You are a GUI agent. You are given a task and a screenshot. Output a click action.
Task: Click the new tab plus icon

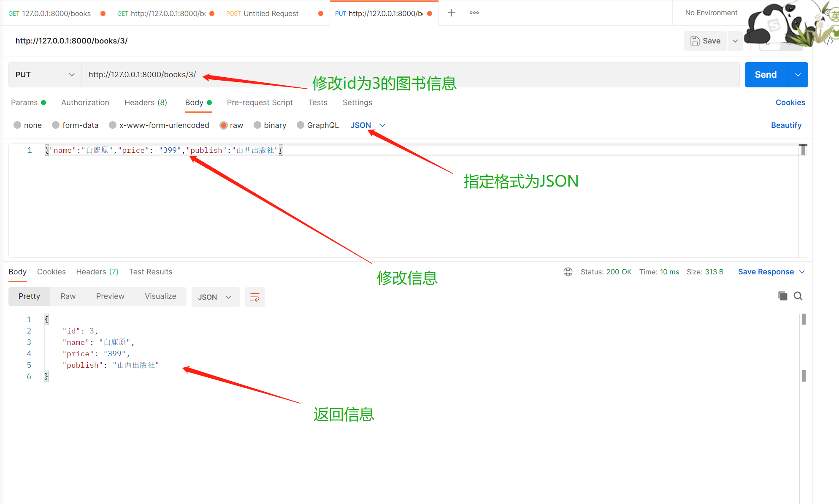[x=451, y=13]
